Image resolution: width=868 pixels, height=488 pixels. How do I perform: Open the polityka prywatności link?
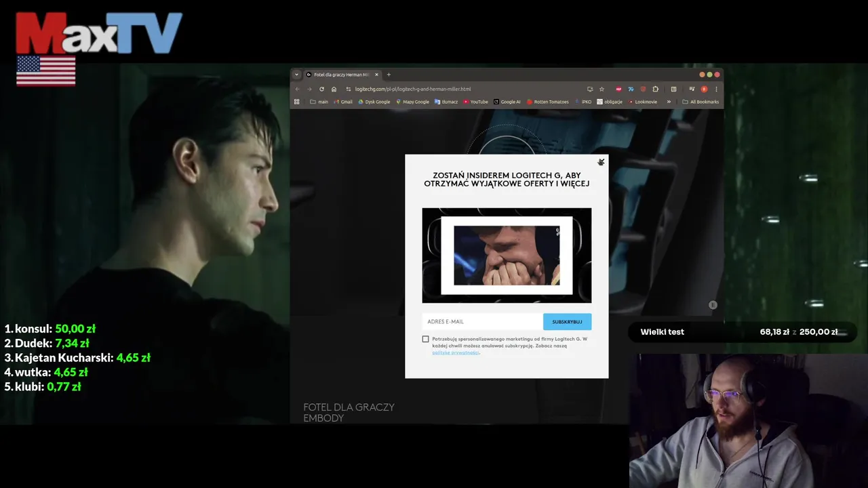[x=456, y=352]
